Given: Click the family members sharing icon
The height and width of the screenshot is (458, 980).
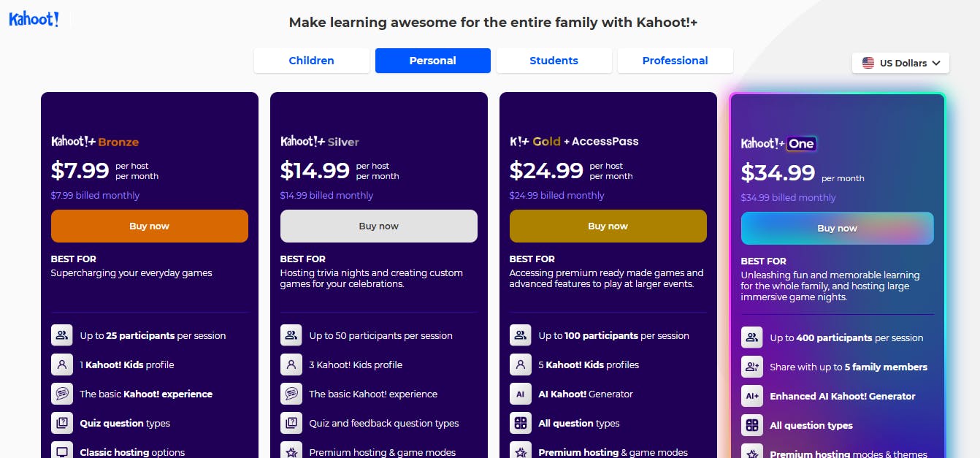Looking at the screenshot, I should point(751,367).
